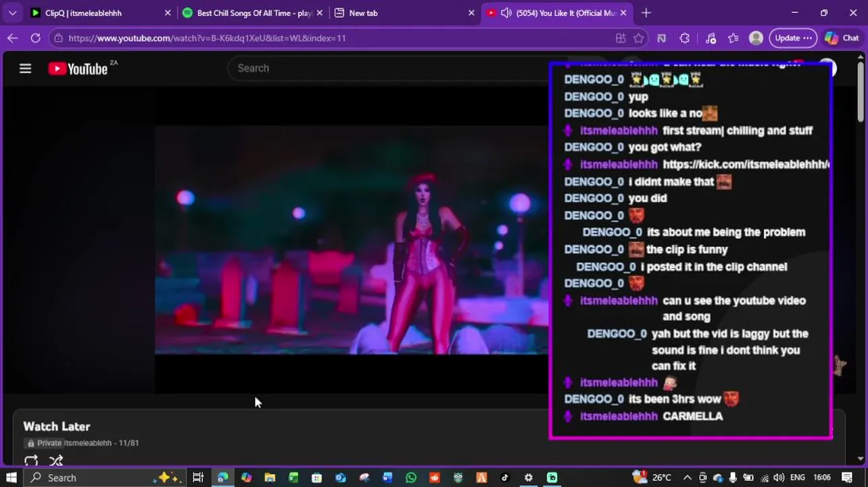
Task: Open the browser profile avatar
Action: tap(756, 38)
